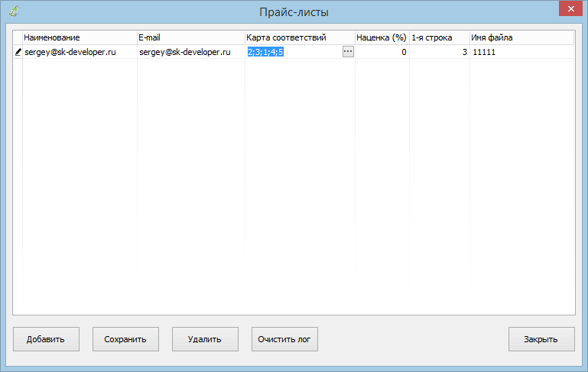Close the Прайс-листы window

[x=570, y=8]
